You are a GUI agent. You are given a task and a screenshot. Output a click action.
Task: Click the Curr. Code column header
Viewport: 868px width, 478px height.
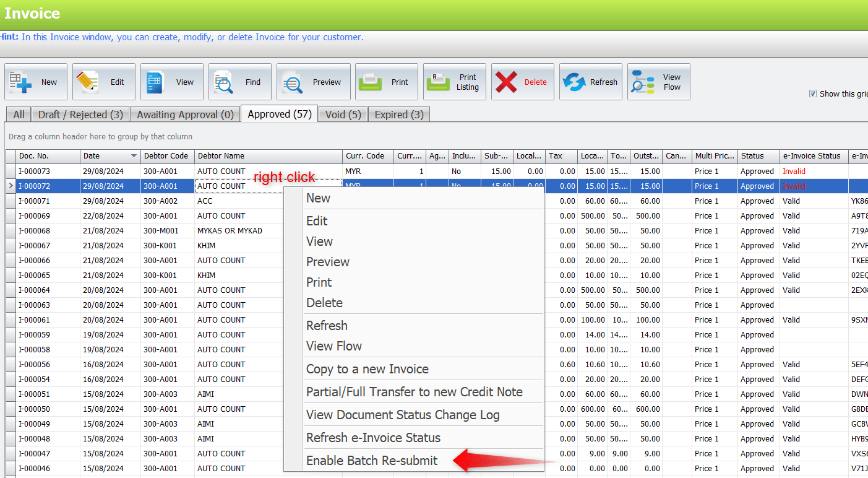click(x=367, y=156)
